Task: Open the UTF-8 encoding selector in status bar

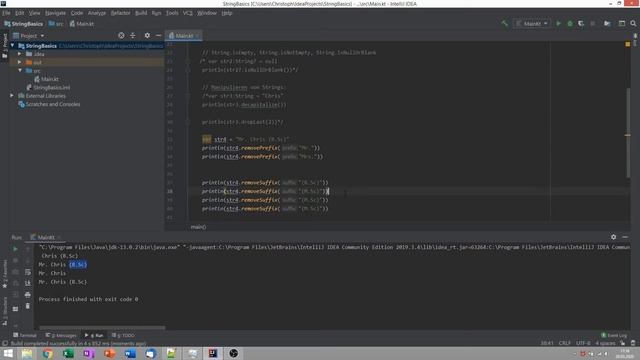Action: pyautogui.click(x=583, y=343)
